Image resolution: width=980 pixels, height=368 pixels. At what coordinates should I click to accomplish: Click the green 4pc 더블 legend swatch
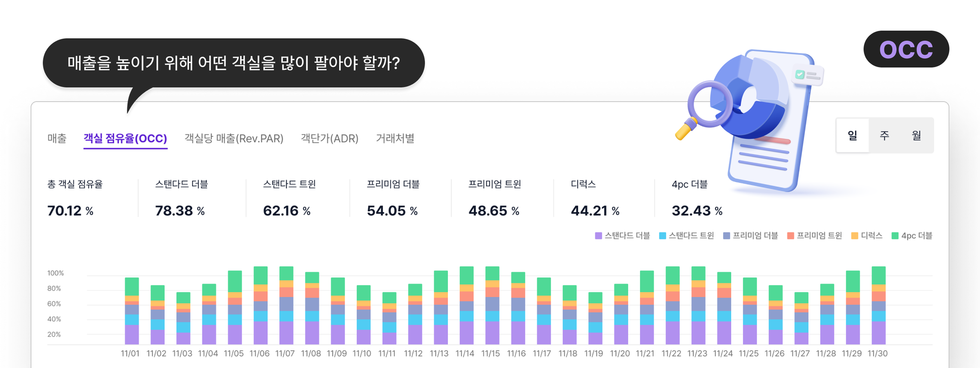pos(895,236)
